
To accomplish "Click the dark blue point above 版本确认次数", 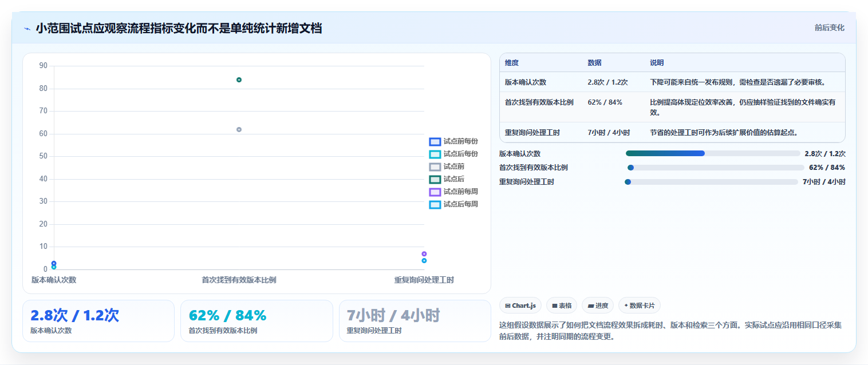I will [x=54, y=263].
